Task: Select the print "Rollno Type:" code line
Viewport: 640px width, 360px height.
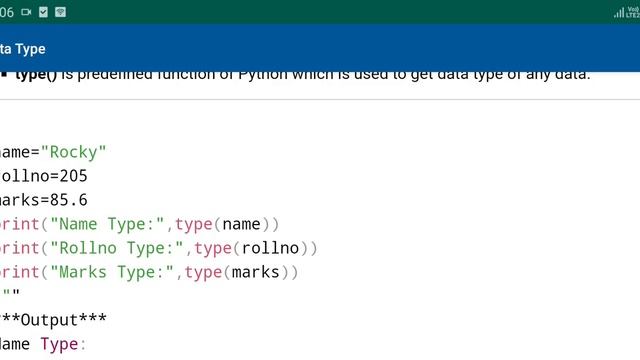Action: pos(159,249)
